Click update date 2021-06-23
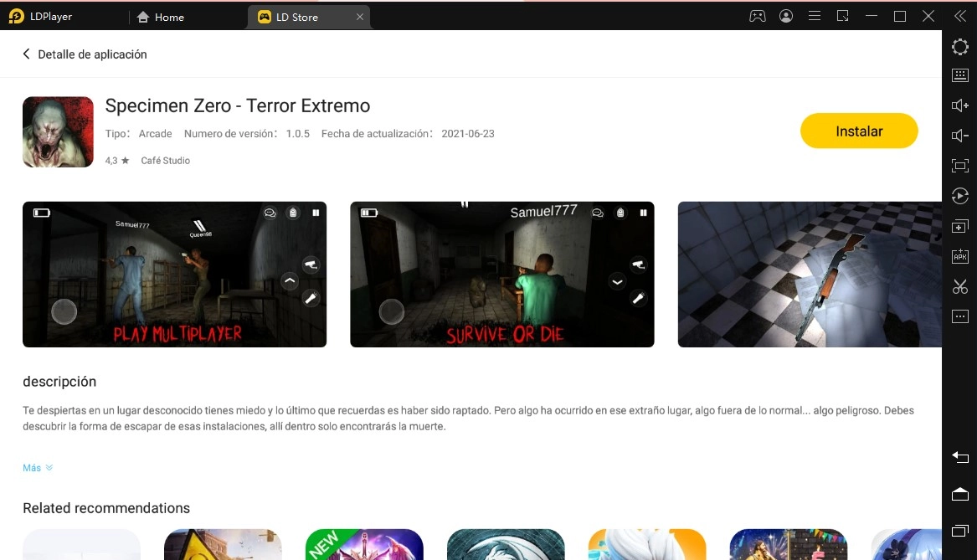Viewport: 977px width, 560px height. point(468,133)
